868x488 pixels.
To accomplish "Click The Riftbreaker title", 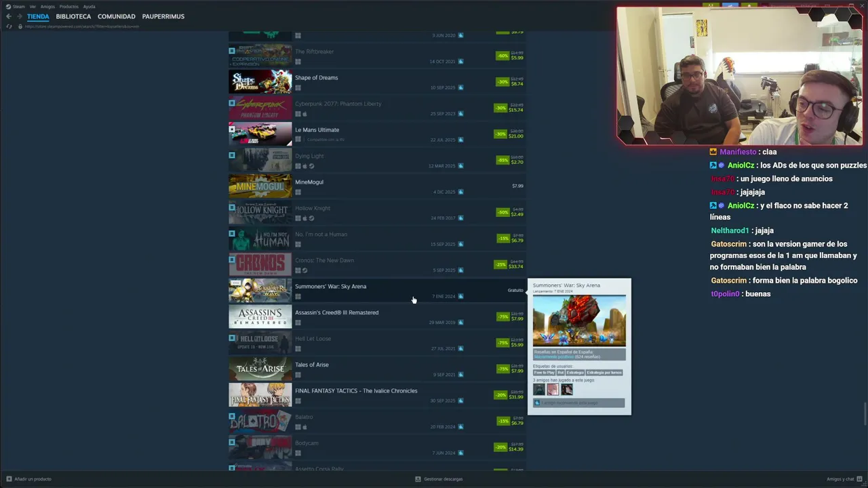I will [314, 52].
